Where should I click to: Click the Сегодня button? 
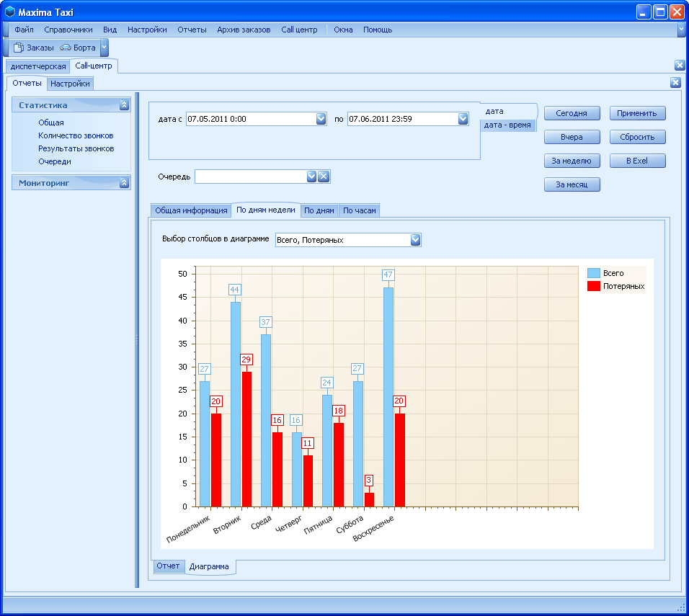coord(572,113)
